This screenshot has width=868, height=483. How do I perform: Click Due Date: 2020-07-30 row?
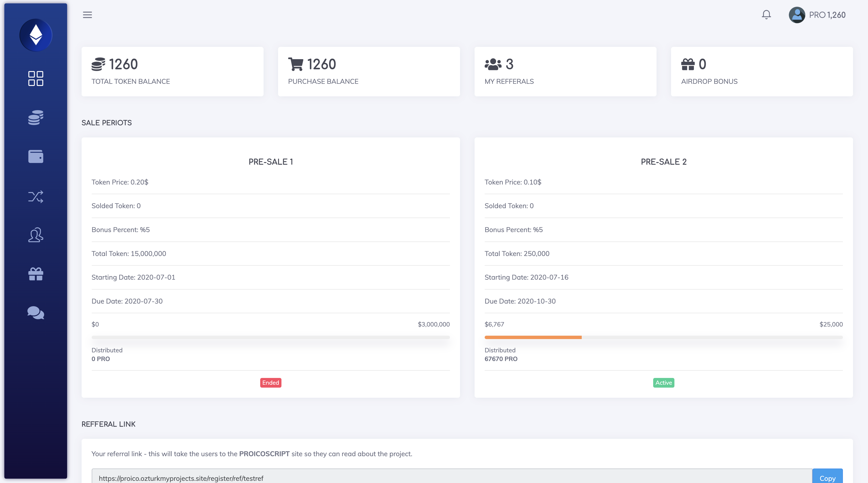pos(271,301)
